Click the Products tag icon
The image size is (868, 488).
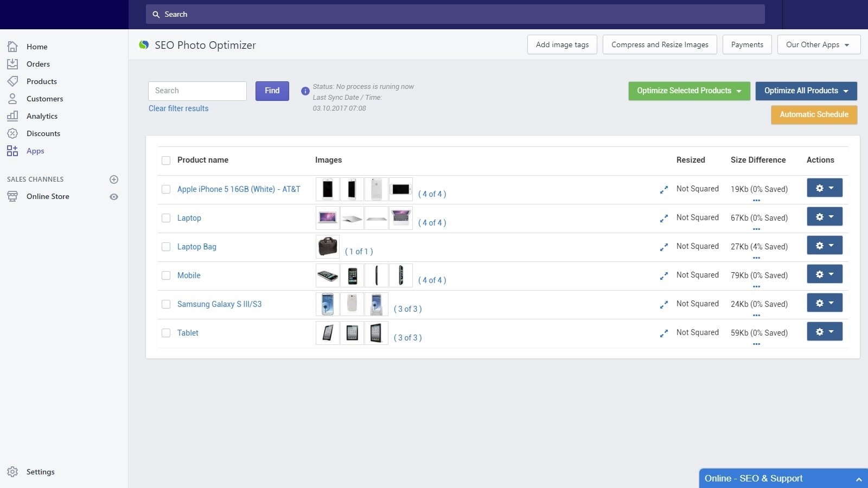[12, 81]
